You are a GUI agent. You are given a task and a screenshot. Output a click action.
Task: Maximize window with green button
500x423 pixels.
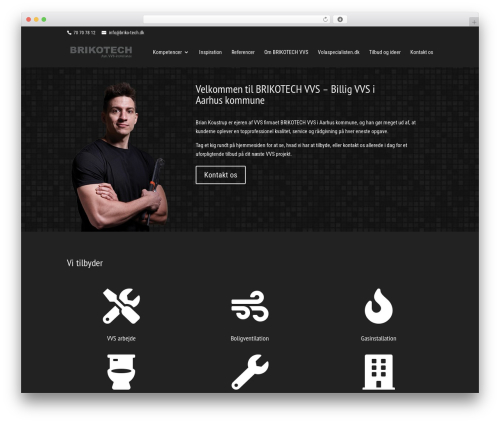coord(44,19)
